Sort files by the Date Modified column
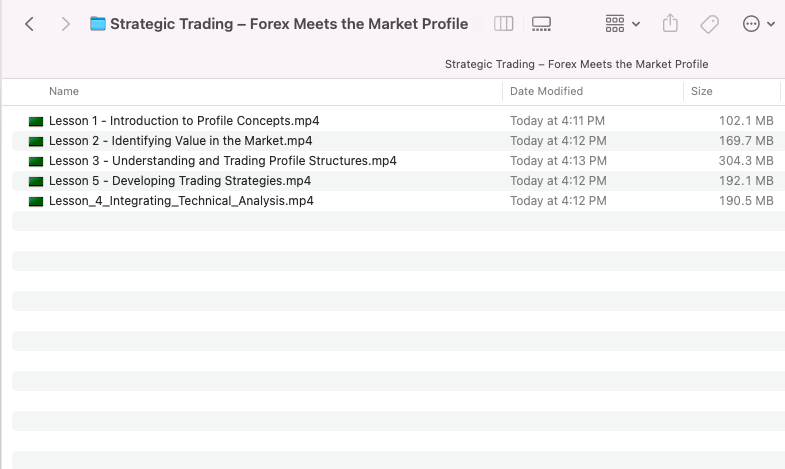The width and height of the screenshot is (785, 469). click(x=546, y=91)
